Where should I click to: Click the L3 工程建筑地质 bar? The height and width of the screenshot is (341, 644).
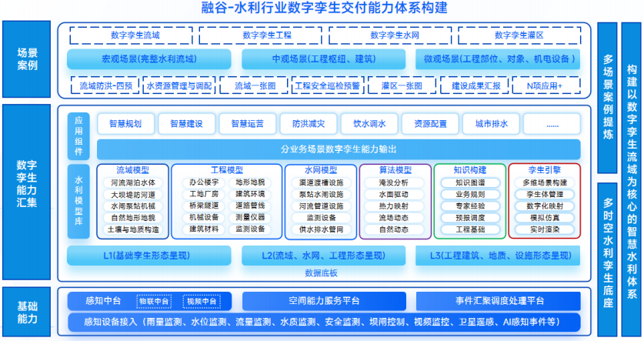click(x=498, y=256)
